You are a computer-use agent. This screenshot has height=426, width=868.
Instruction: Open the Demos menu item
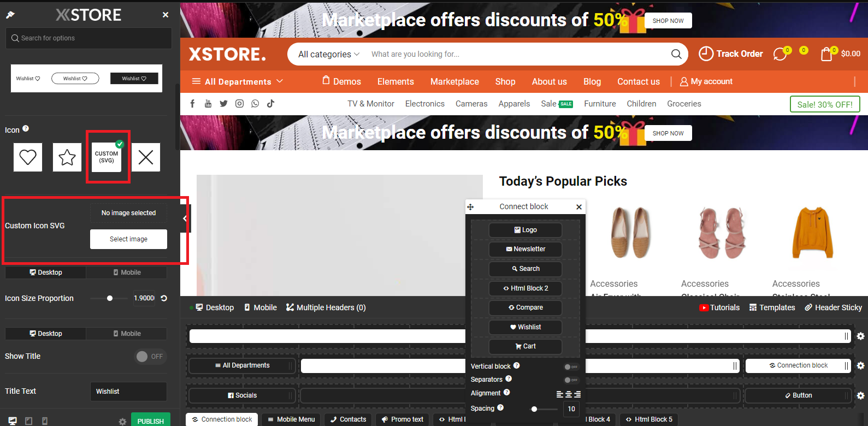coord(341,81)
